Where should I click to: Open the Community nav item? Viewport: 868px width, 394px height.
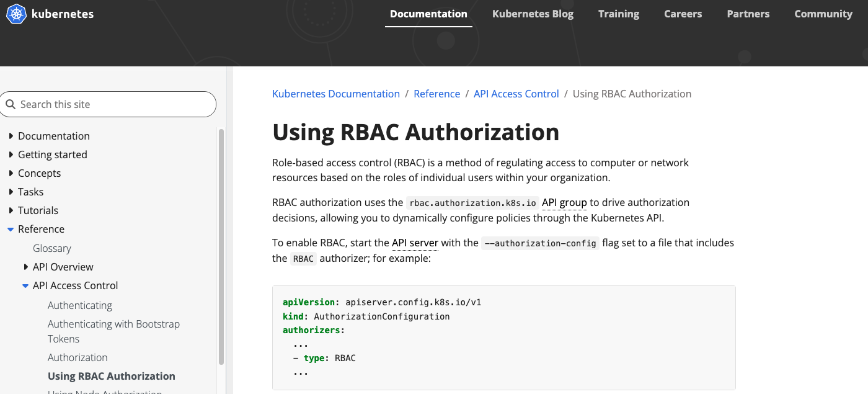coord(823,14)
